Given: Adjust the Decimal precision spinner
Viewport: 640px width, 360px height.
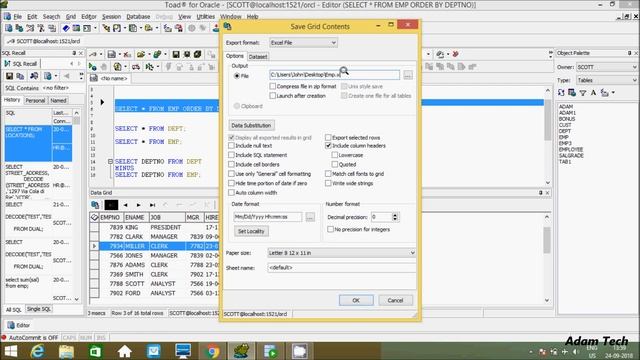Looking at the screenshot, I should pos(395,217).
